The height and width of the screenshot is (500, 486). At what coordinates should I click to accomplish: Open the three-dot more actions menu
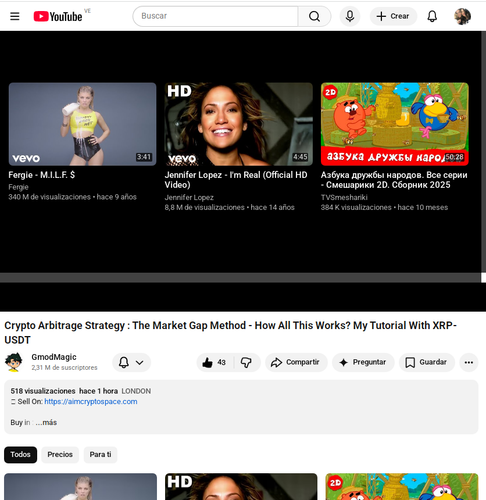pyautogui.click(x=469, y=362)
